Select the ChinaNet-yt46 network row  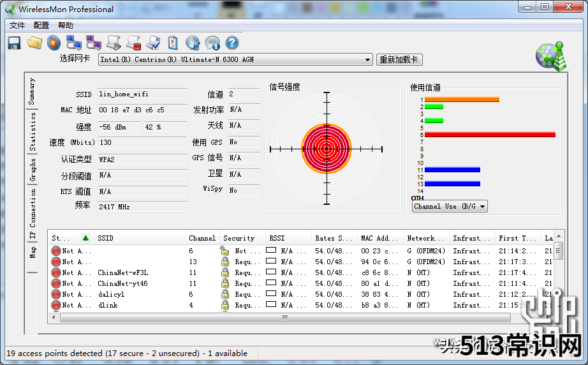(x=302, y=283)
